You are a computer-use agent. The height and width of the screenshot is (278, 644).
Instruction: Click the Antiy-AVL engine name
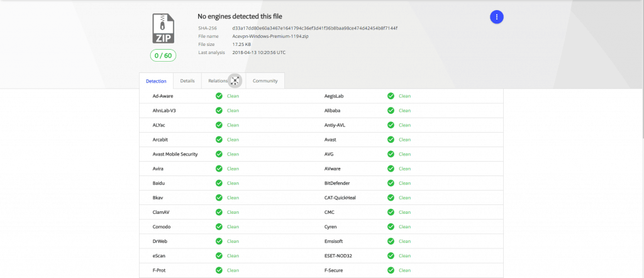[x=335, y=125]
